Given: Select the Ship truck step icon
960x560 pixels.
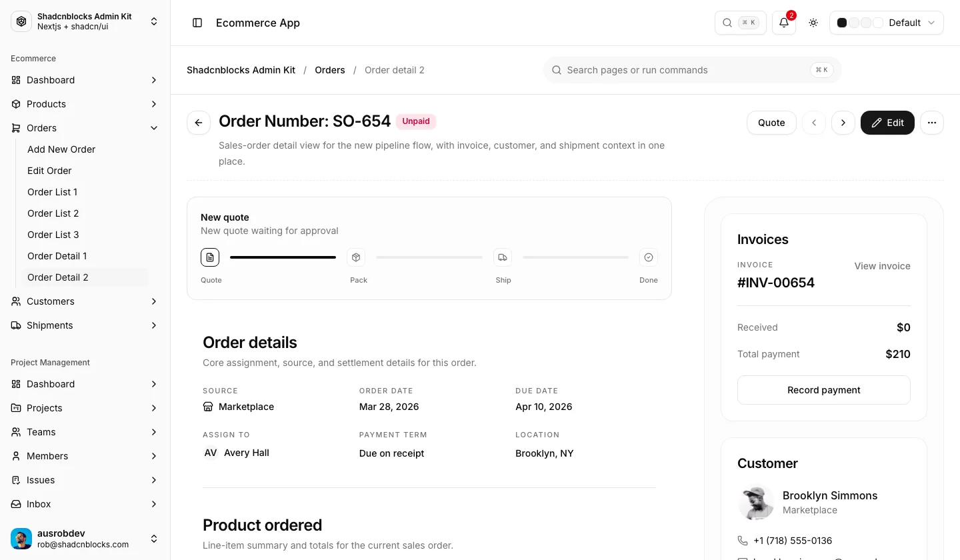Looking at the screenshot, I should click(x=503, y=257).
